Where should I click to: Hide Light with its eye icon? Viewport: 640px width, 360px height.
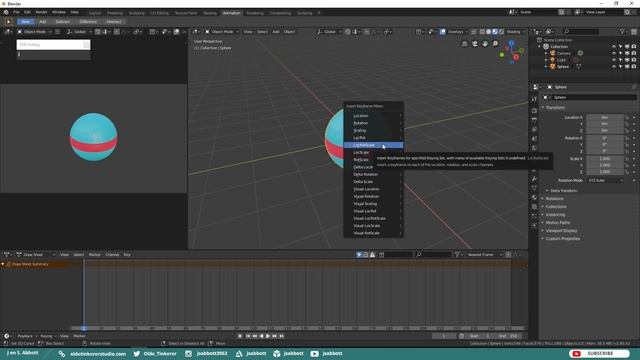point(614,60)
